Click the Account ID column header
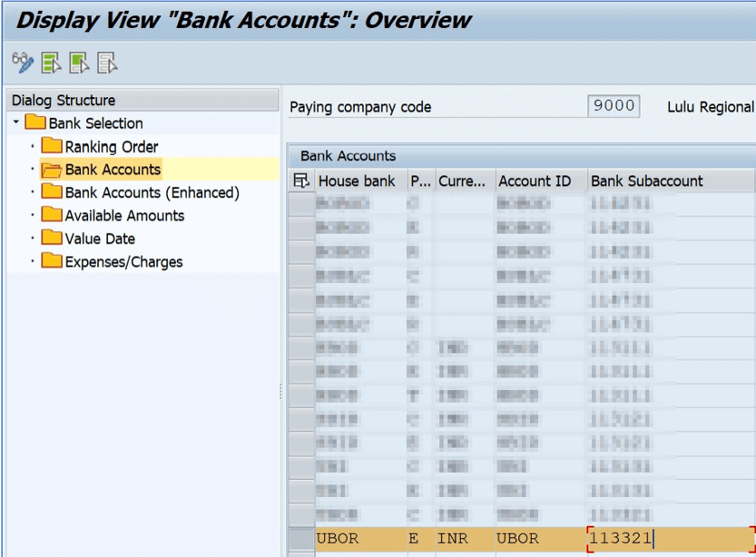 [x=542, y=181]
